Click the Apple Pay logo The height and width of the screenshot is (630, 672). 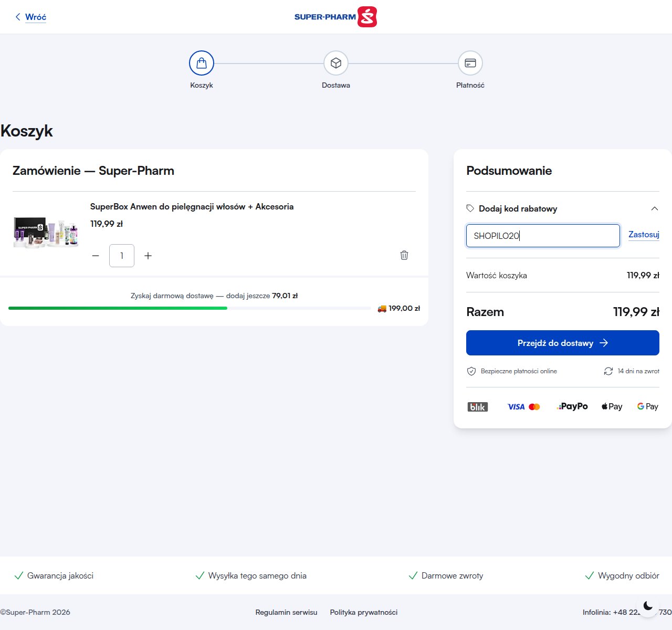612,406
